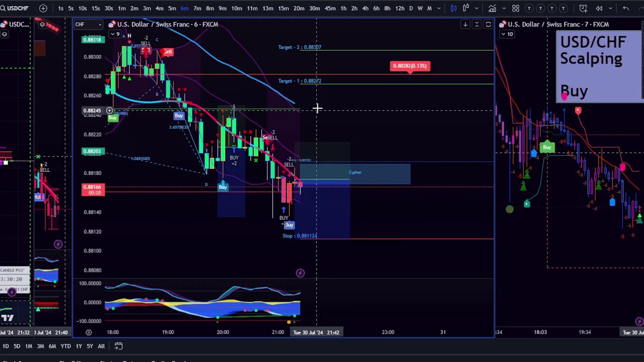Click the red 0.88282 price alert label
Screen dimensions: 644x362
click(x=410, y=66)
